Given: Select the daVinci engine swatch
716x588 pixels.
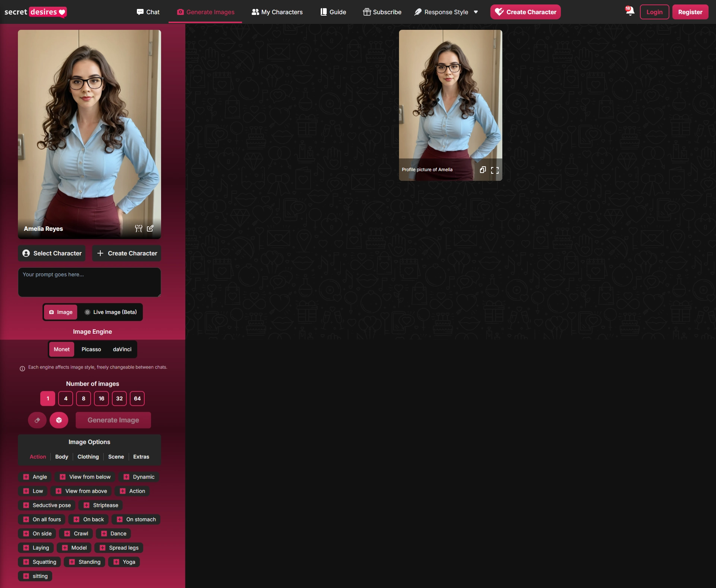Looking at the screenshot, I should coord(122,349).
